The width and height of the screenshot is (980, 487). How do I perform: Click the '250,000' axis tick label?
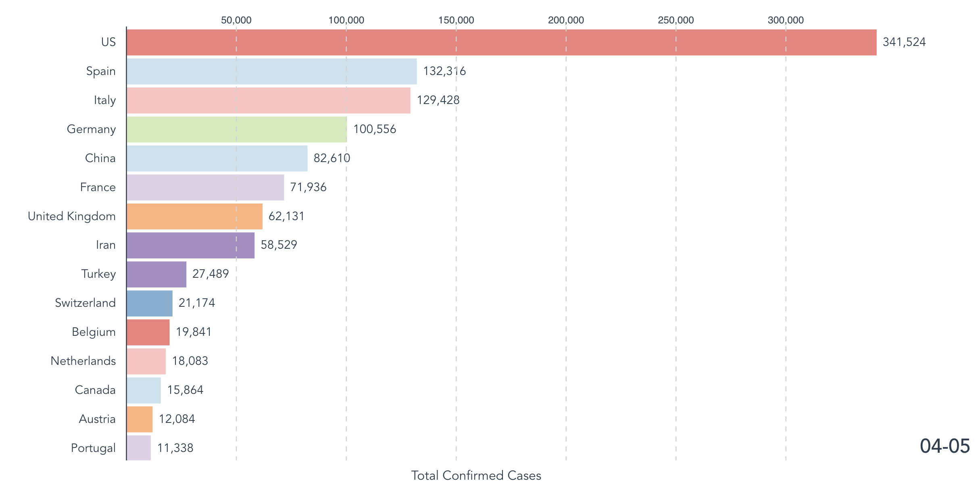pos(676,20)
